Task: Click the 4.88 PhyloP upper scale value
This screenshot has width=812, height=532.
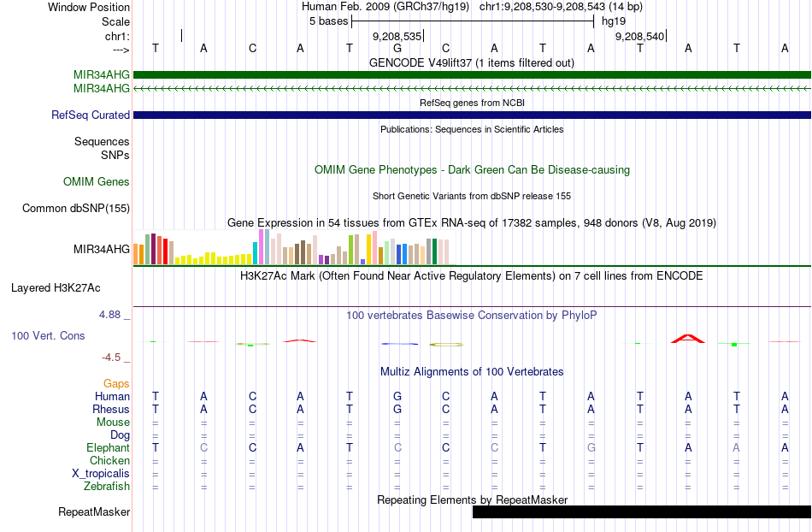Action: click(109, 315)
